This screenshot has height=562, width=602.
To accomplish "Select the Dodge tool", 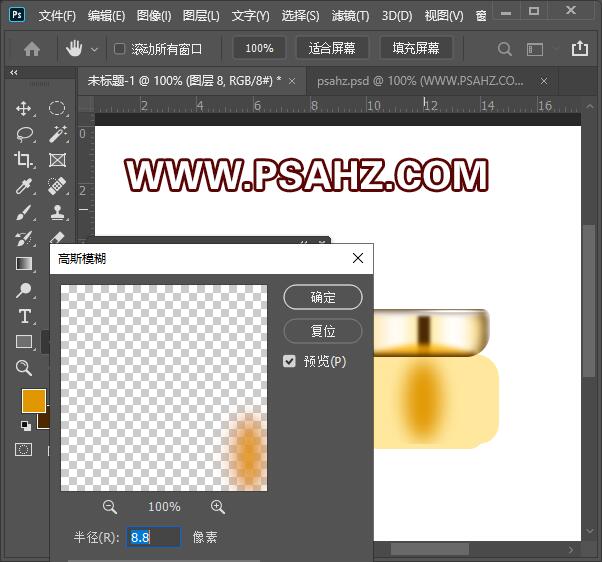I will click(x=23, y=290).
